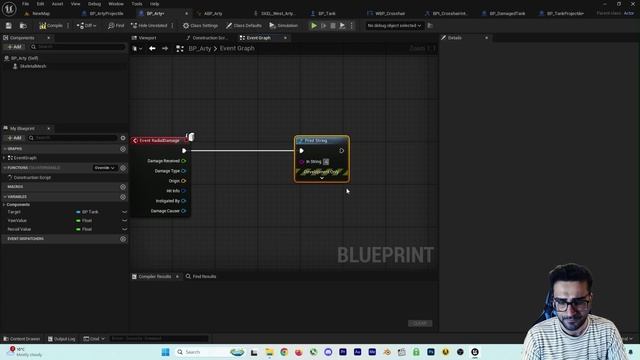This screenshot has width=640, height=360.
Task: Open the Tools menu
Action: point(137,4)
